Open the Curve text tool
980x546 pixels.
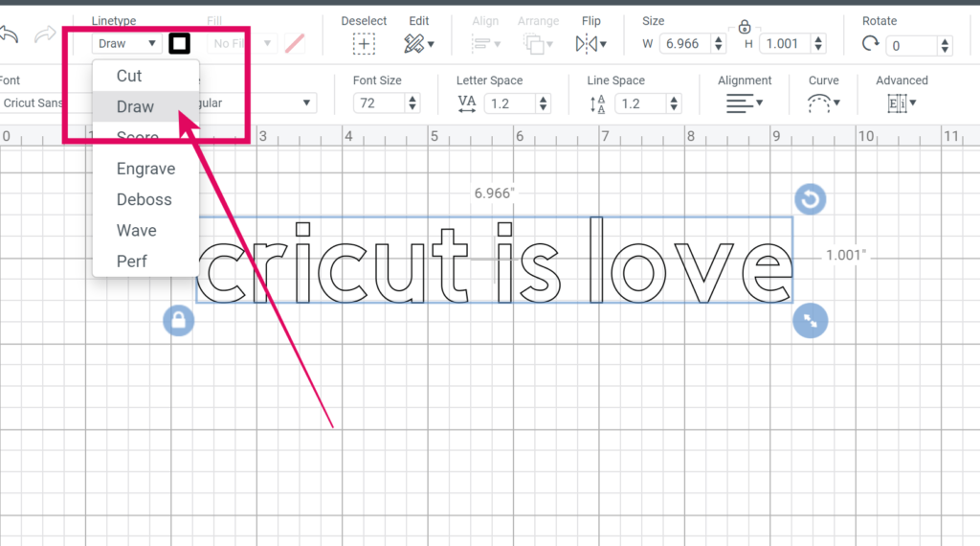[824, 103]
